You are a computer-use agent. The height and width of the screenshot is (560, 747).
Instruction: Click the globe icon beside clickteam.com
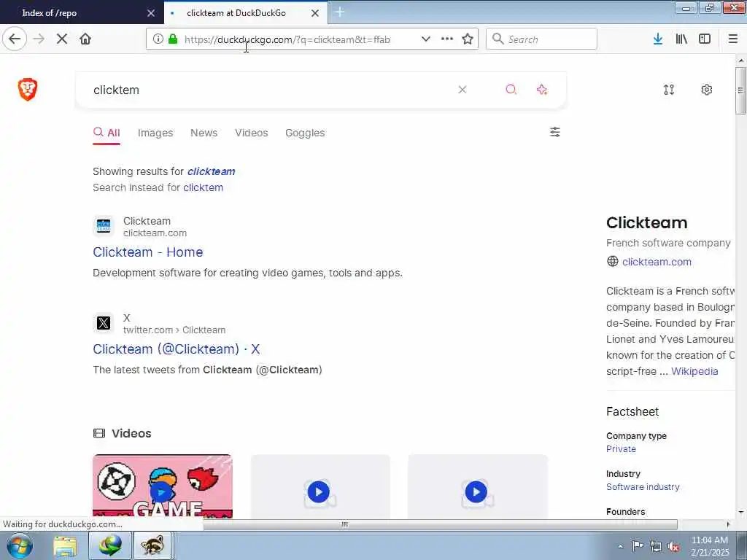(612, 262)
